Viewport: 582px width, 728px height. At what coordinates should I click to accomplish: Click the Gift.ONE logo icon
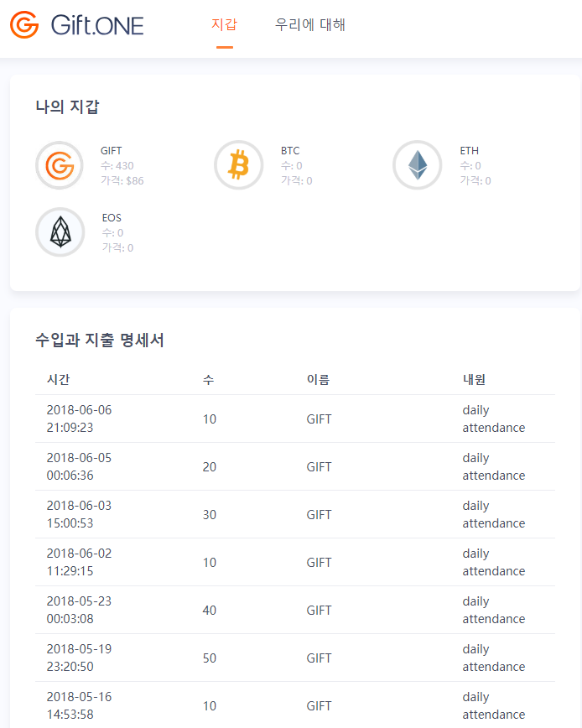24,25
